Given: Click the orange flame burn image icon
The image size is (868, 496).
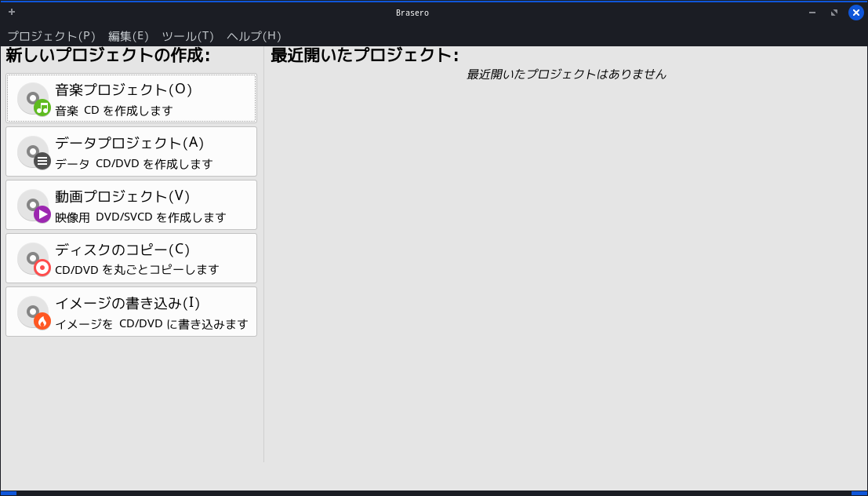Looking at the screenshot, I should pos(34,312).
